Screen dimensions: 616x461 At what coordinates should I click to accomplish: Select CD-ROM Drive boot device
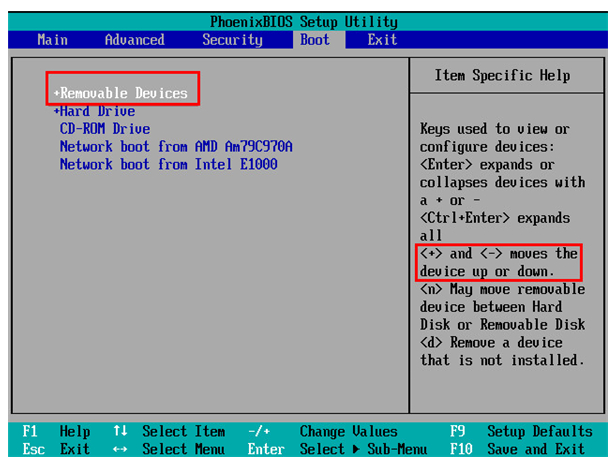pos(105,129)
